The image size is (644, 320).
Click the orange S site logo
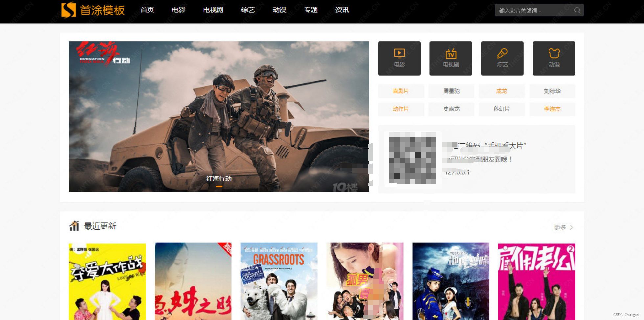tap(69, 10)
